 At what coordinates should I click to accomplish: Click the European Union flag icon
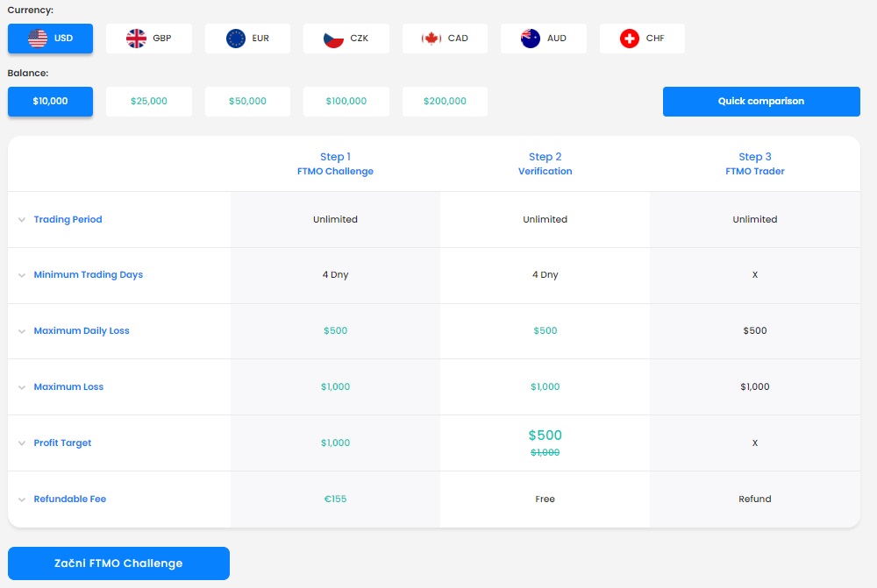point(235,38)
